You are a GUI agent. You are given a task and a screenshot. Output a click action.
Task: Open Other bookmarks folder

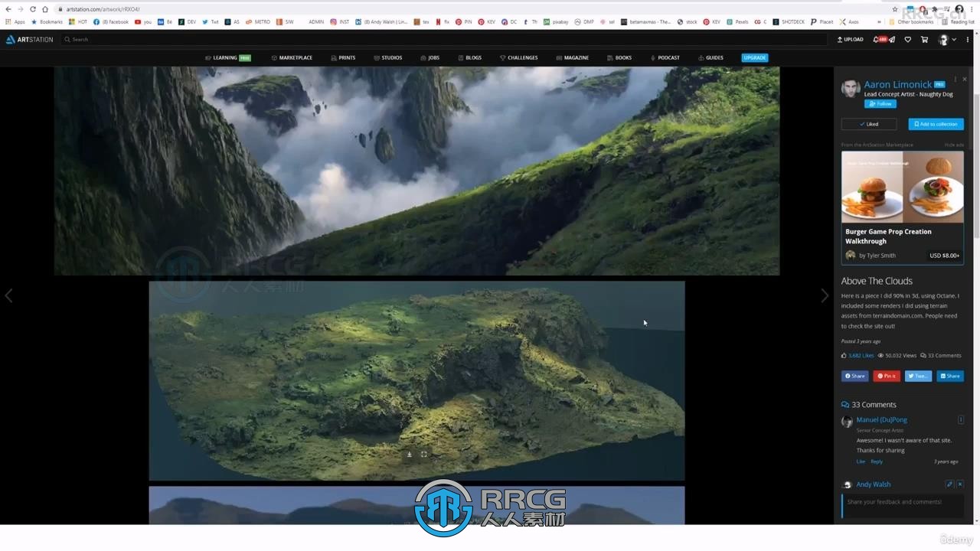(x=910, y=22)
